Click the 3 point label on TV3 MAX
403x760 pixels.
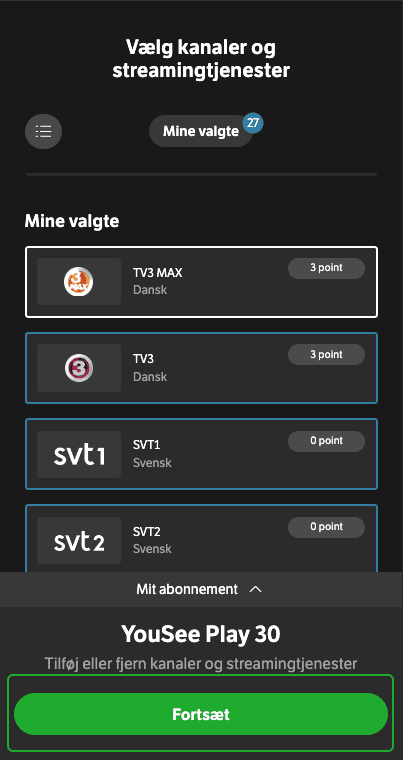click(x=326, y=268)
